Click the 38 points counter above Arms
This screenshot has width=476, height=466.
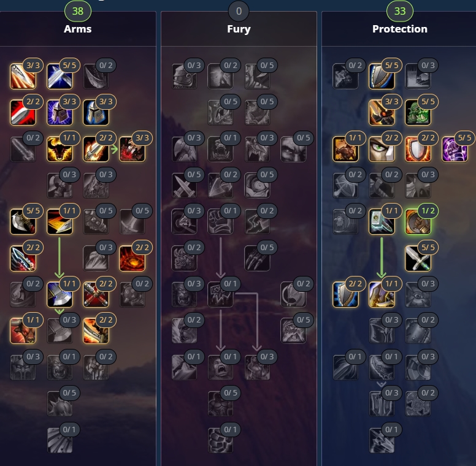point(78,11)
